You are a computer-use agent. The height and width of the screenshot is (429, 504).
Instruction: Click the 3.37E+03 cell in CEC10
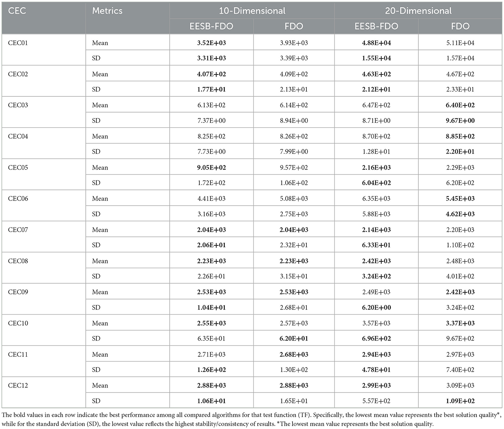click(460, 323)
